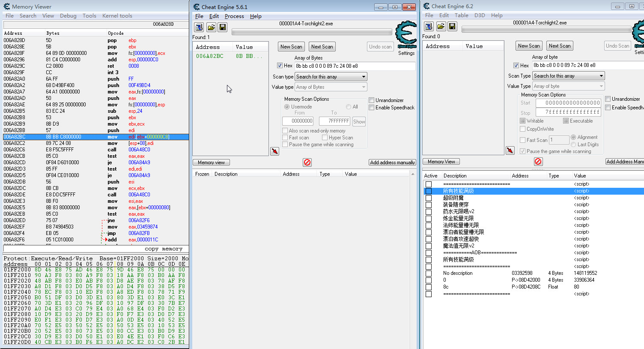
Task: Click the red stop scan icon
Action: (307, 162)
